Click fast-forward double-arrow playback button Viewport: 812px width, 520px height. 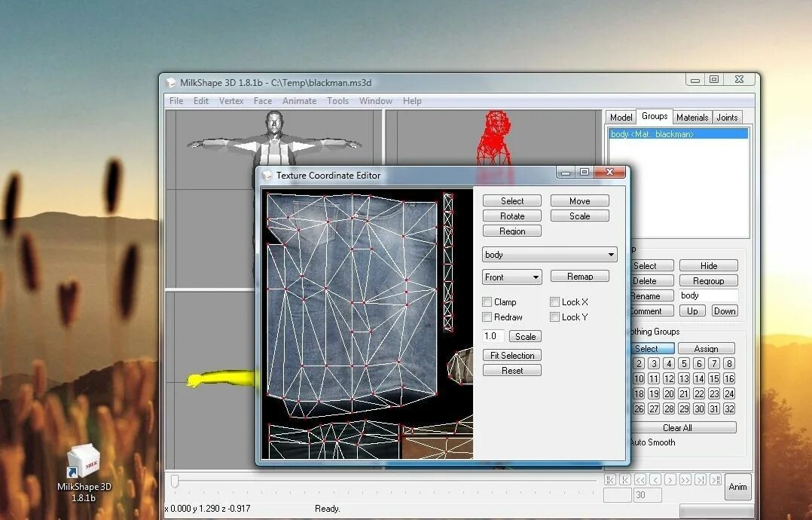685,479
